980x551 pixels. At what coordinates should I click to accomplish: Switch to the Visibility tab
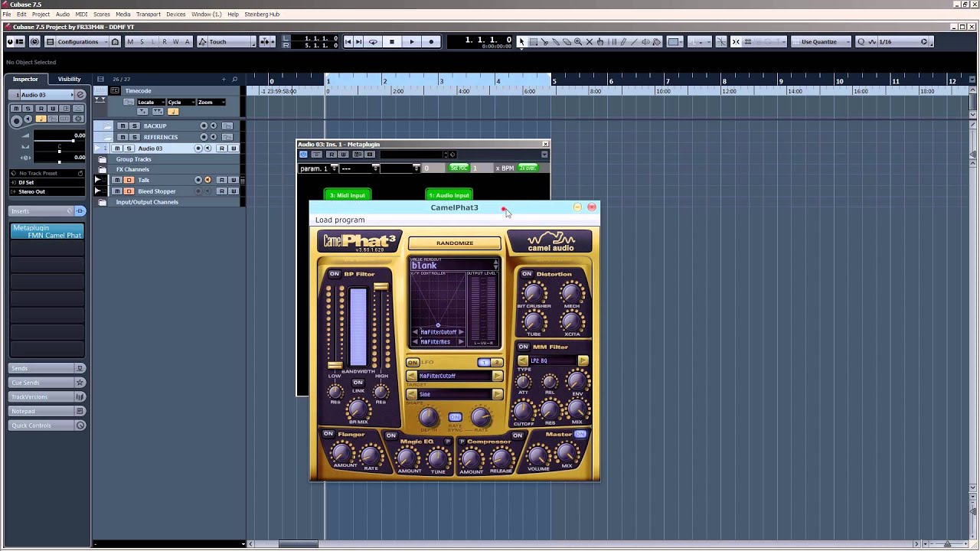tap(69, 79)
